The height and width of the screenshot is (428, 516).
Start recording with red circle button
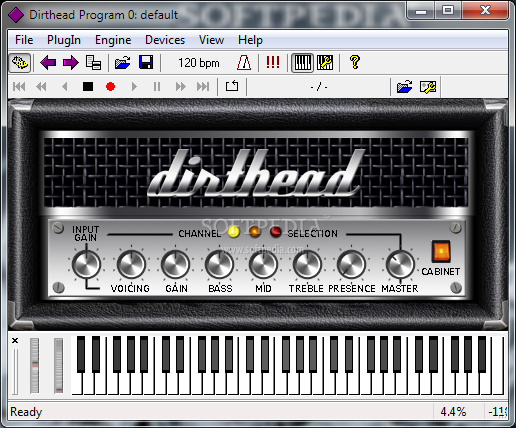coord(110,87)
